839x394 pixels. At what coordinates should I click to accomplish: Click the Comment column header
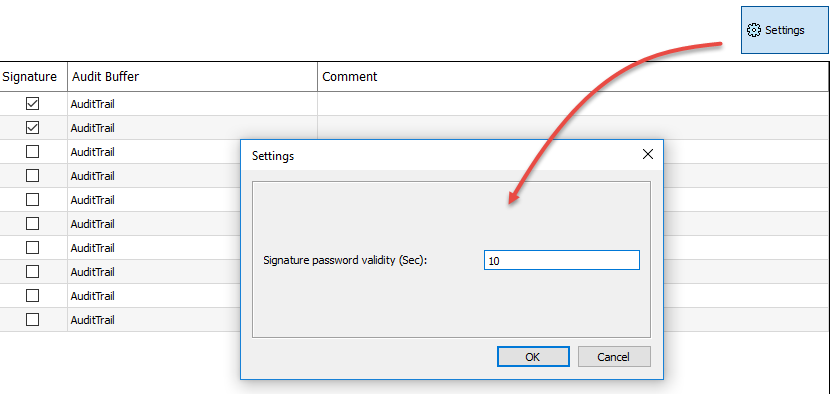point(573,77)
